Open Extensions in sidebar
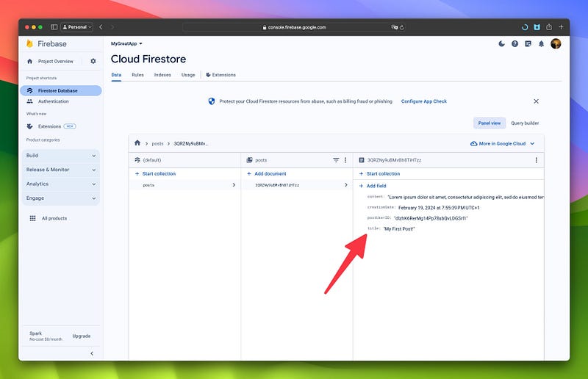 (x=49, y=126)
